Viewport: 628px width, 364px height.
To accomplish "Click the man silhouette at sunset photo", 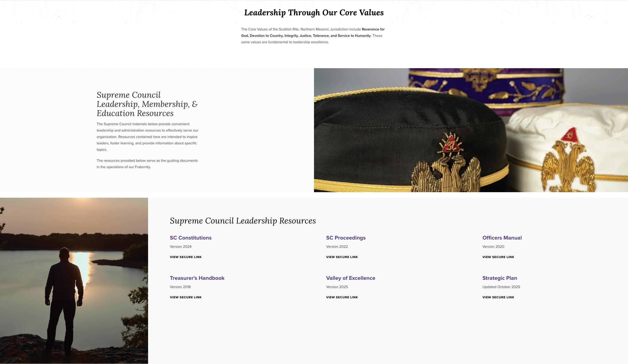I will point(74,281).
